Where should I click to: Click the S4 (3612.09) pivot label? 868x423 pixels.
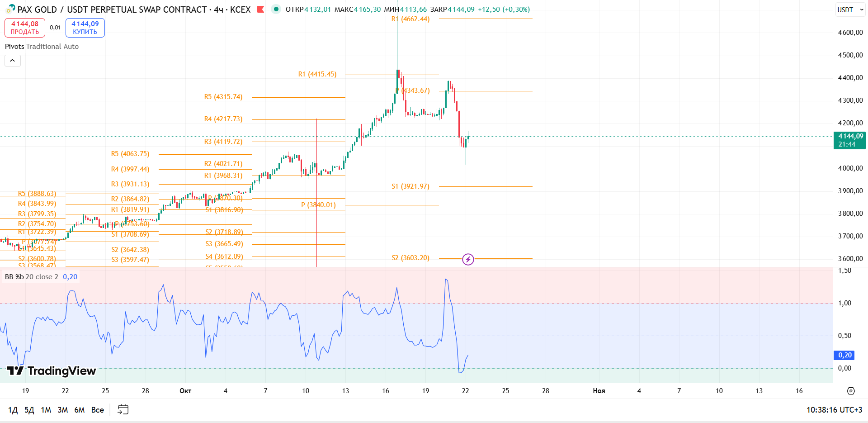click(224, 257)
